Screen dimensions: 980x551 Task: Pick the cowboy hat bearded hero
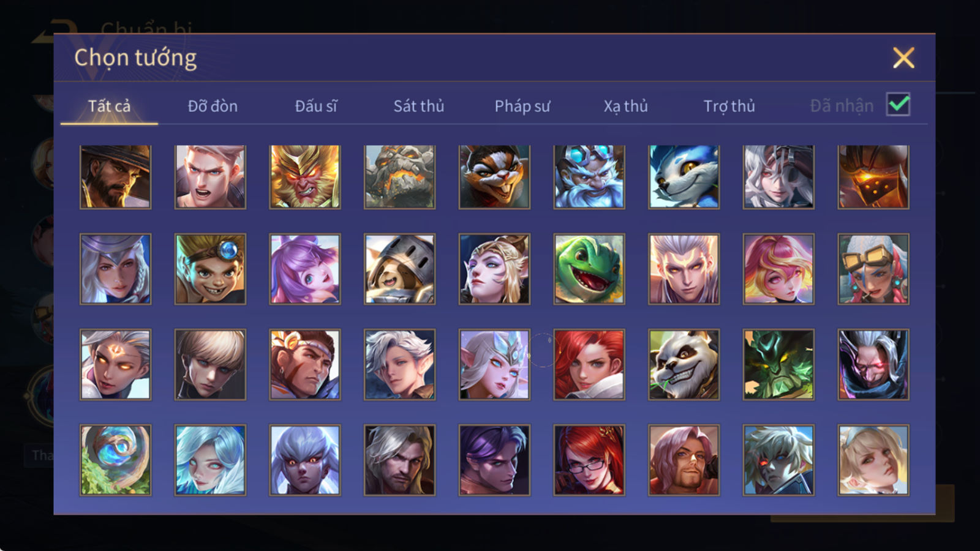click(115, 177)
